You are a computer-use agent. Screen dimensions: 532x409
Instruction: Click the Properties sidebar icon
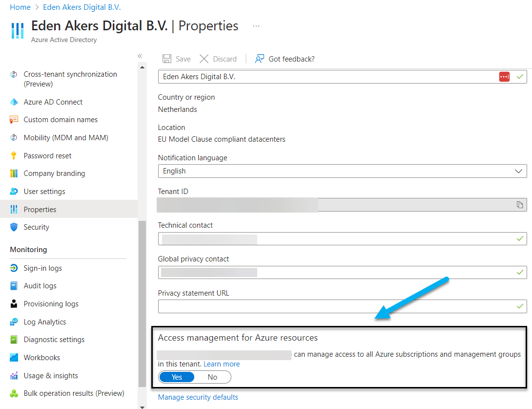tap(14, 209)
